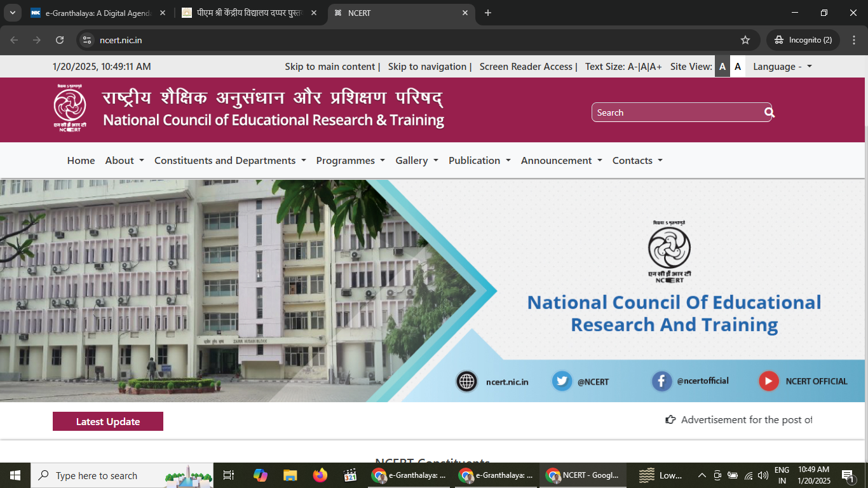Image resolution: width=868 pixels, height=488 pixels.
Task: Click the globe icon beside ncert.nic.in
Action: tap(467, 381)
